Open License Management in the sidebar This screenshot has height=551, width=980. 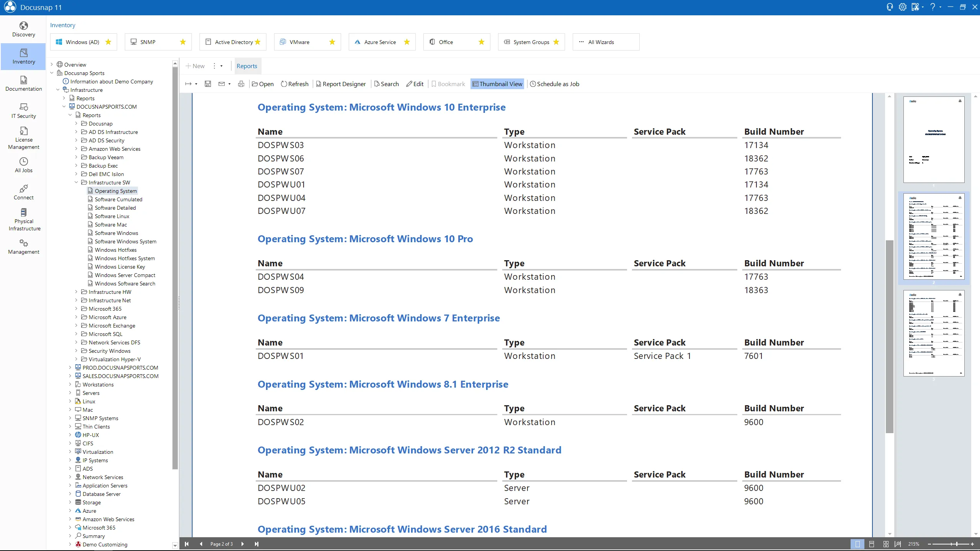click(23, 138)
